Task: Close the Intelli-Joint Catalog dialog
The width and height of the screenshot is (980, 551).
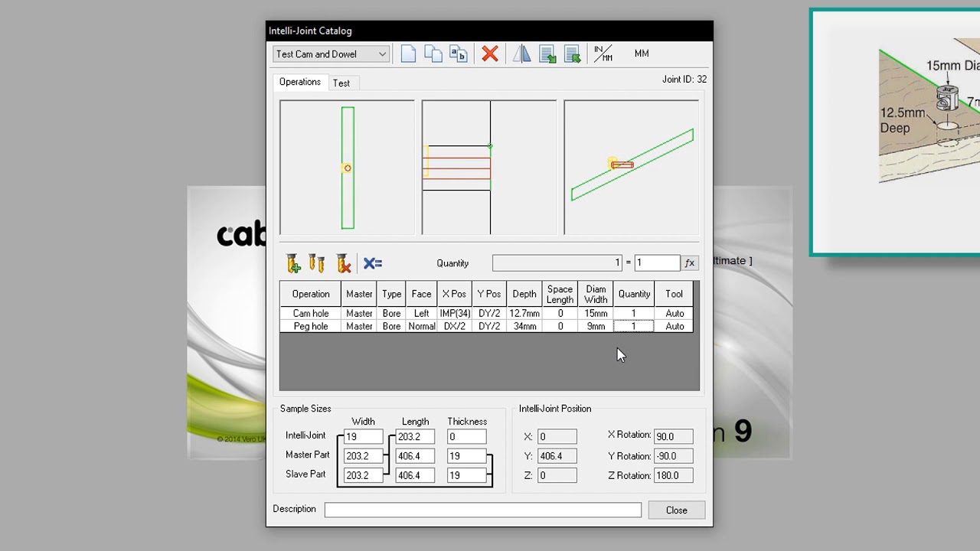Action: [x=676, y=510]
